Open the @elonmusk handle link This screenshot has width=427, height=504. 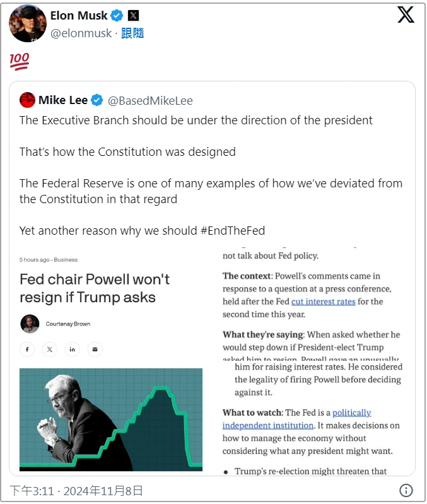pyautogui.click(x=81, y=33)
